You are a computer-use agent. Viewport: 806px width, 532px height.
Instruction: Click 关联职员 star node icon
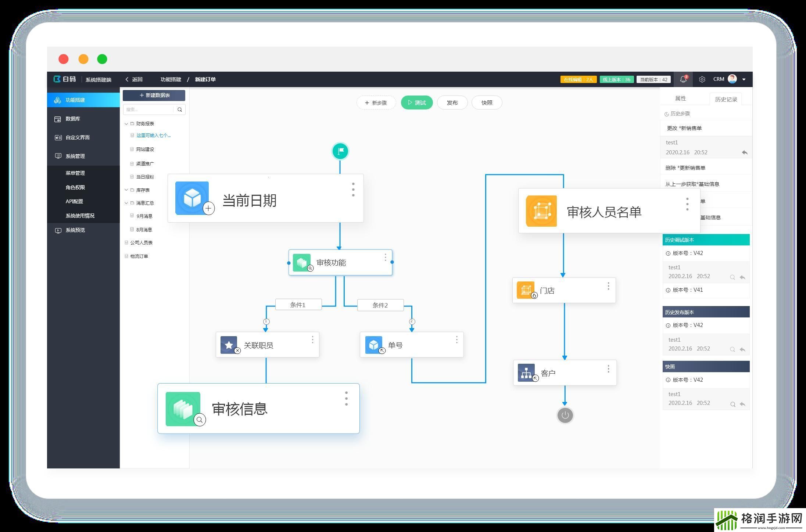tap(229, 345)
